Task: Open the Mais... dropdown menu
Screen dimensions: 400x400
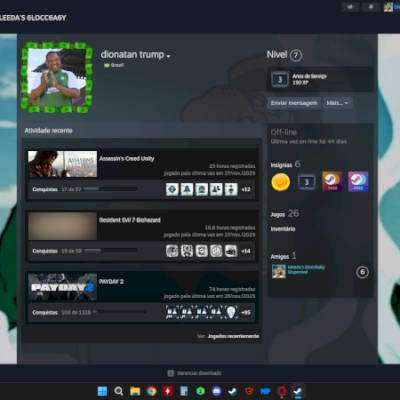Action: (x=337, y=103)
